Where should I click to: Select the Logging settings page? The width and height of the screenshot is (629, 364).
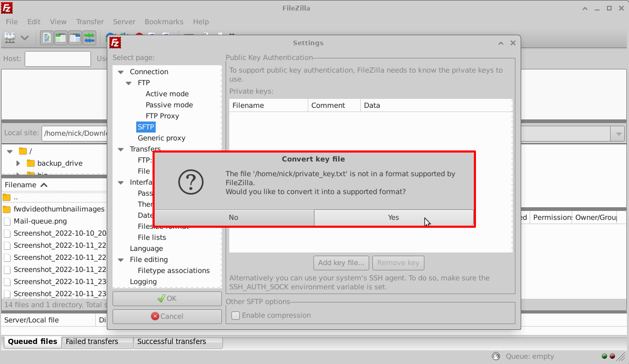pos(143,282)
